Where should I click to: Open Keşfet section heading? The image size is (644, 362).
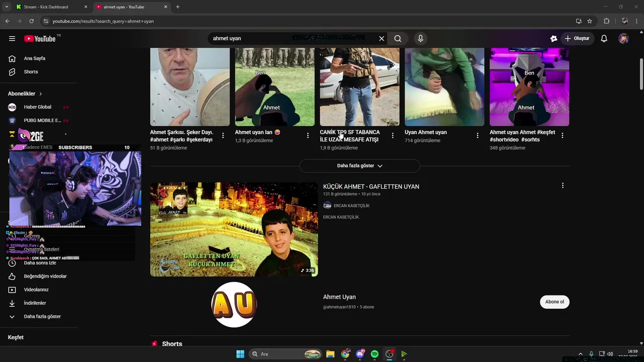(x=16, y=337)
